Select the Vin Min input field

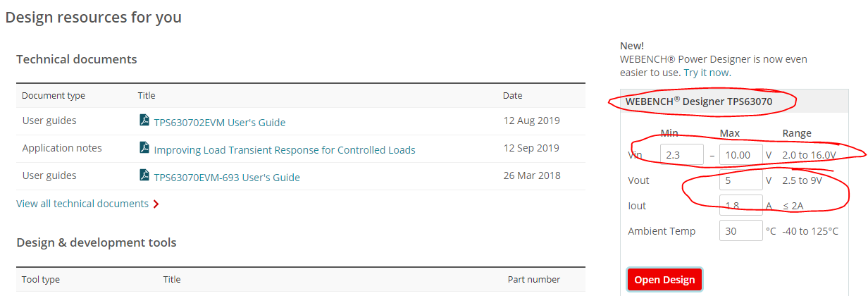(681, 155)
